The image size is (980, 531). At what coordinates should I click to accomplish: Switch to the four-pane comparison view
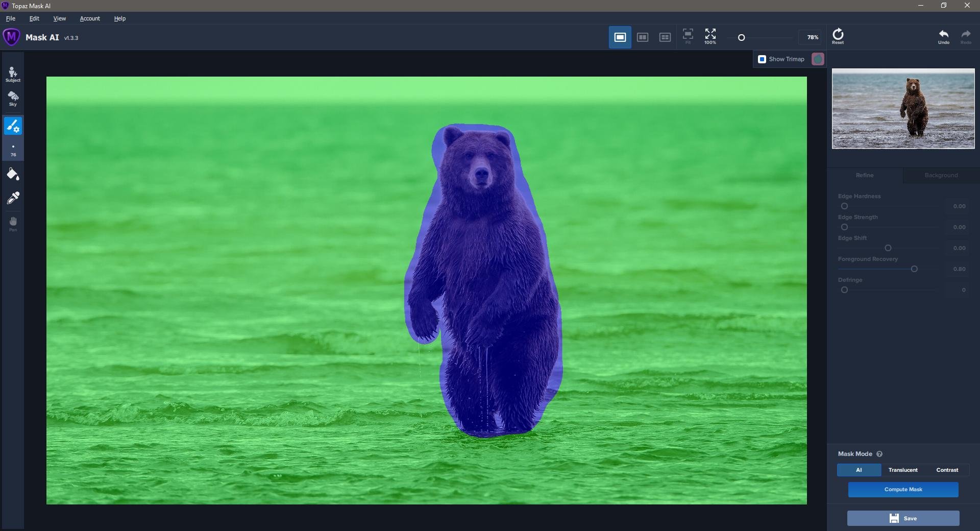pos(665,37)
